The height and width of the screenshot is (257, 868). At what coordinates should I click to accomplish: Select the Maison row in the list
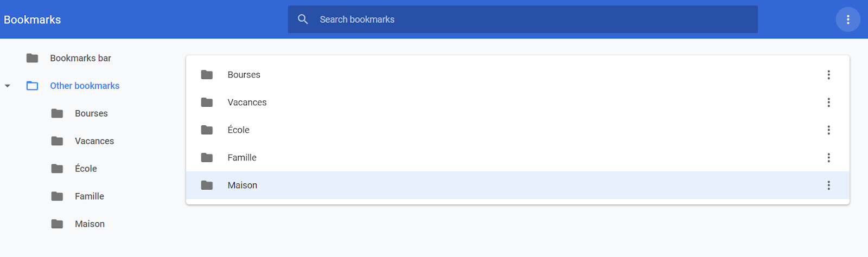point(518,185)
